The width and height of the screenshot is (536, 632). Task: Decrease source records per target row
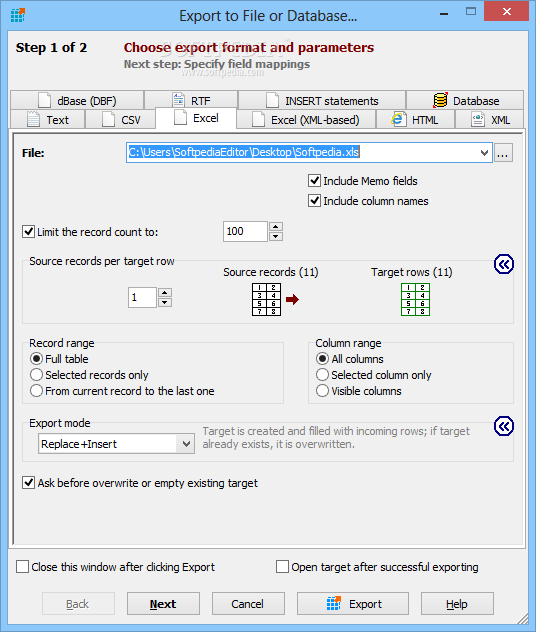pyautogui.click(x=165, y=302)
